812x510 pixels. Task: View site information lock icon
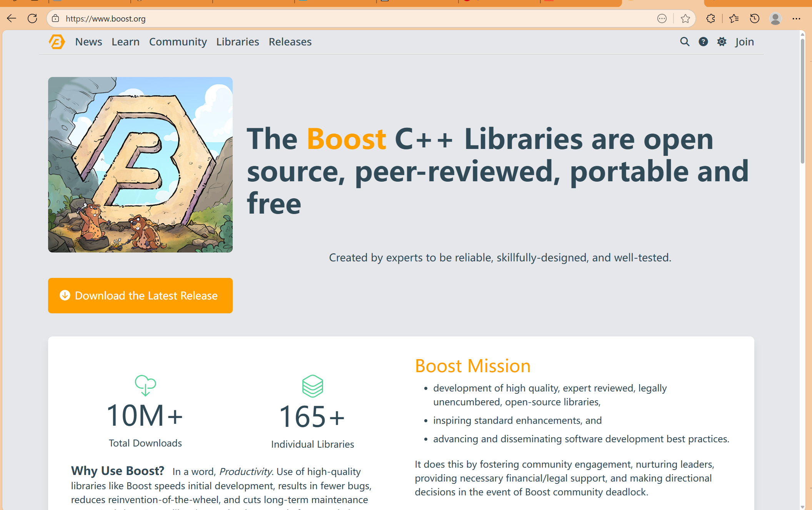[x=55, y=18]
